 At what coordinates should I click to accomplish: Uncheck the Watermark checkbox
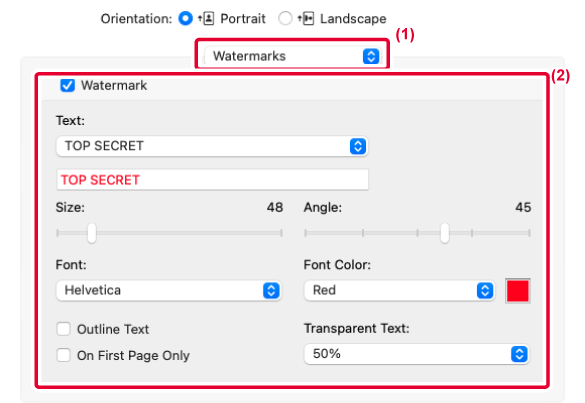pyautogui.click(x=68, y=85)
